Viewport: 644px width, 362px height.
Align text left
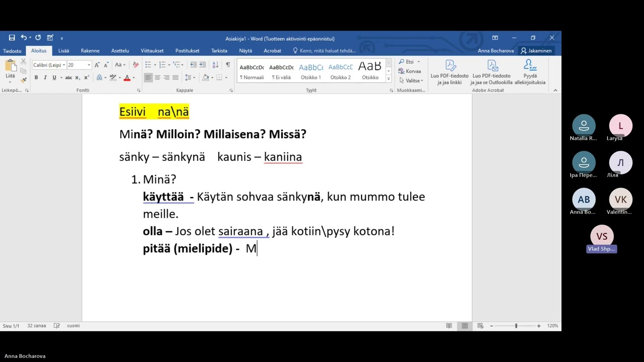(148, 77)
